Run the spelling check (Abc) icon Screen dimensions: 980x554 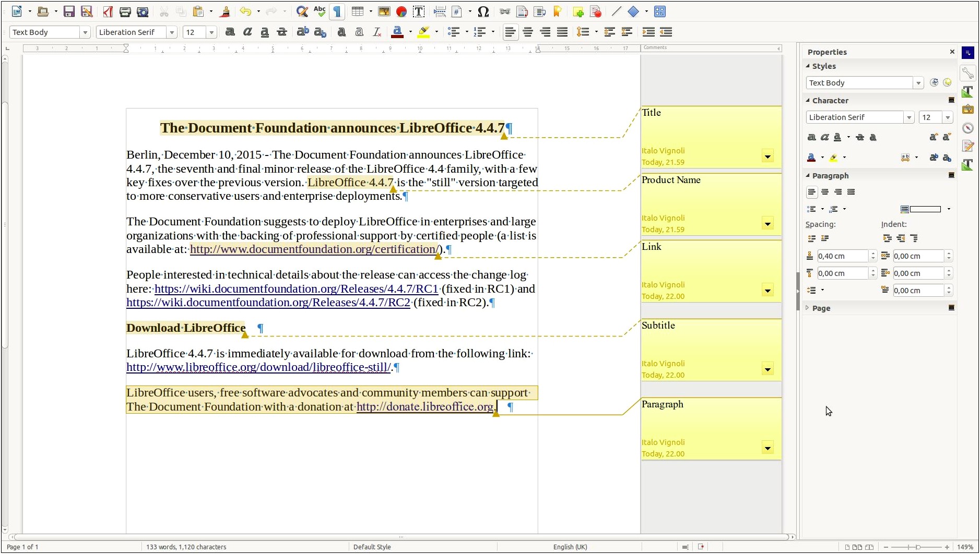320,11
